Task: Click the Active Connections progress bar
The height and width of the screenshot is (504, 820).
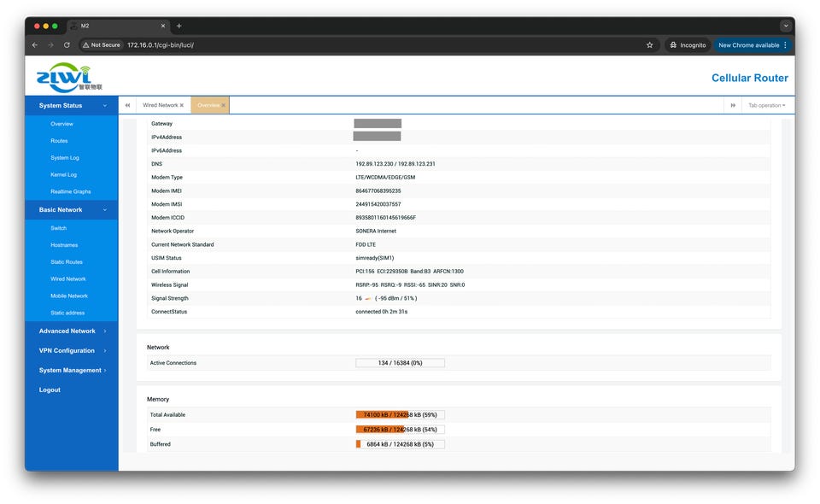Action: 400,363
